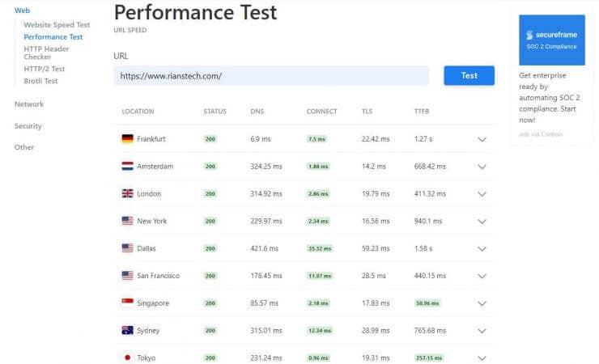Expand the Frankfurt result row chevron
The width and height of the screenshot is (599, 364).
click(482, 139)
